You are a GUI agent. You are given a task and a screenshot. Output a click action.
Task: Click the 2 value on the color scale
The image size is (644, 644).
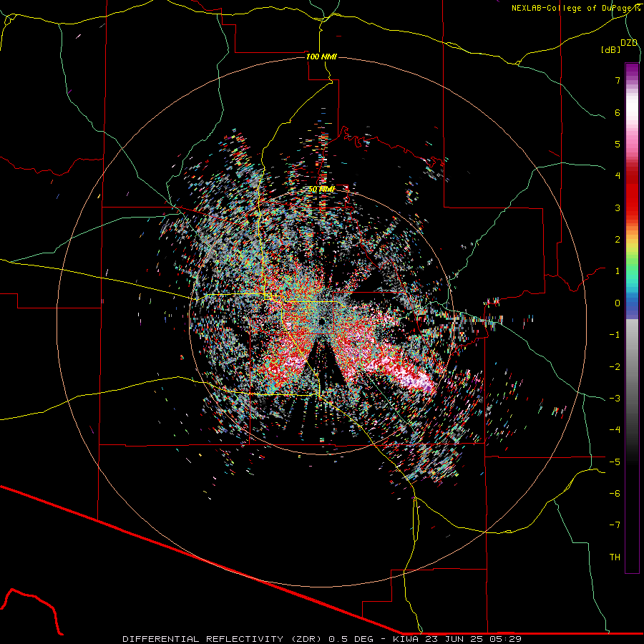click(618, 240)
